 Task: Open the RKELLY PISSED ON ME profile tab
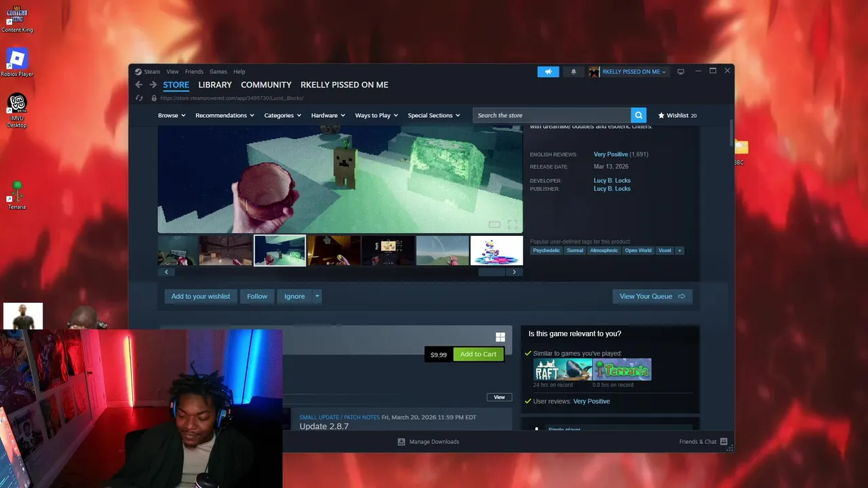point(344,85)
